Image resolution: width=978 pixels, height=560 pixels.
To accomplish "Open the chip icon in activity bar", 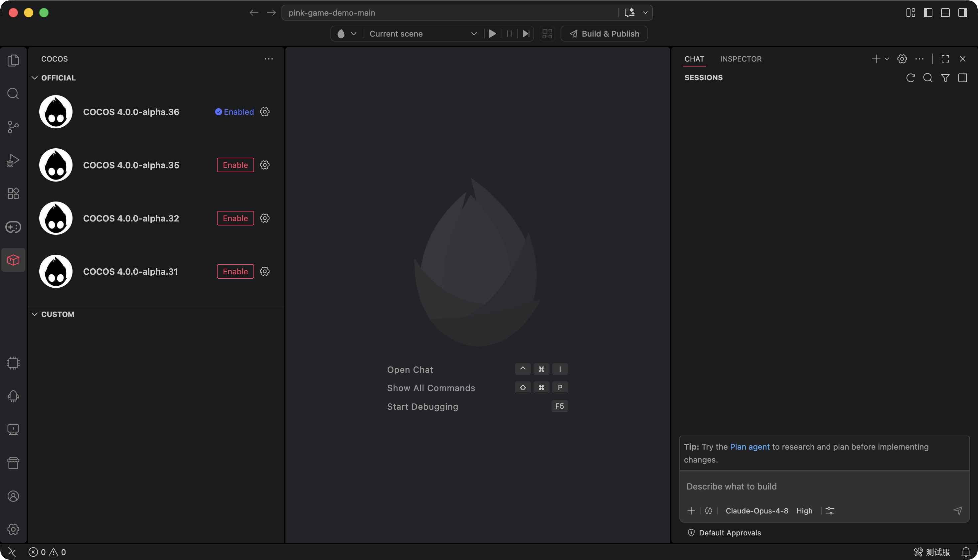I will pos(13,363).
